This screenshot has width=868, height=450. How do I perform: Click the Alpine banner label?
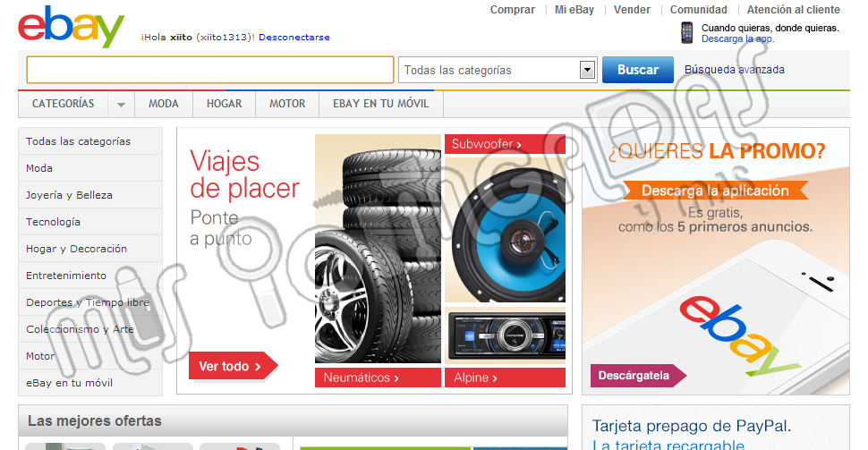(x=505, y=378)
